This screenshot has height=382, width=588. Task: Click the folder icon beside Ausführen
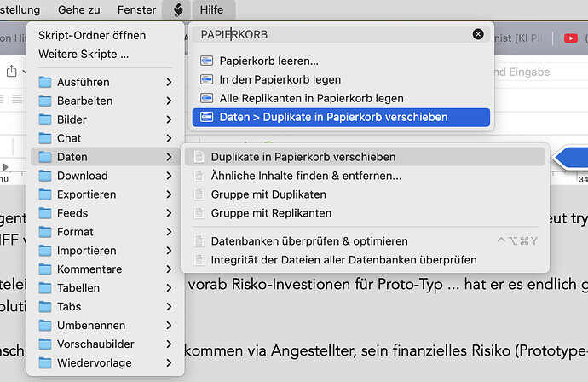(x=45, y=82)
